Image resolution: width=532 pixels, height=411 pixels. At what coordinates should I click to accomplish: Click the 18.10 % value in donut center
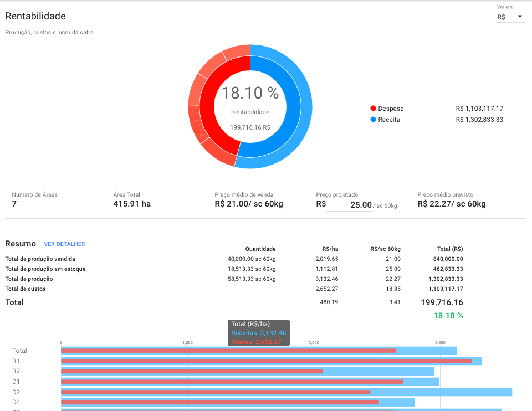[250, 93]
